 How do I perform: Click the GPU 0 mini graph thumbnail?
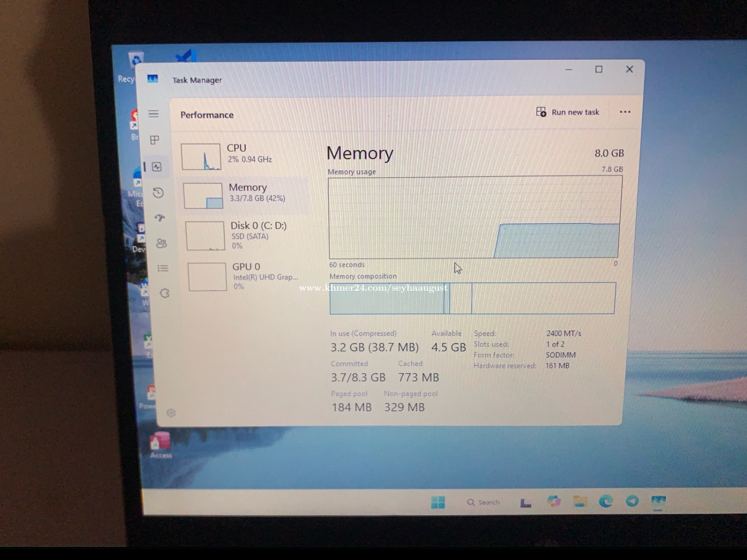click(x=207, y=276)
